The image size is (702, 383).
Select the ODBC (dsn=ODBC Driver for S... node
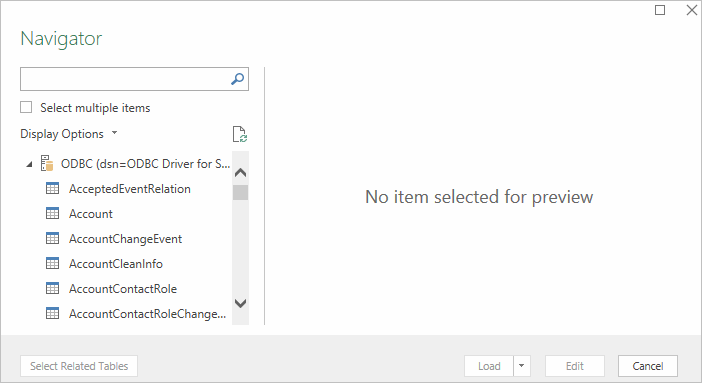pos(146,164)
